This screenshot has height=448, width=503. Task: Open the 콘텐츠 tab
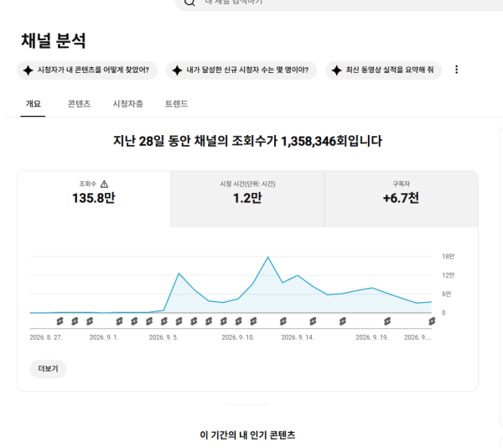pos(80,104)
